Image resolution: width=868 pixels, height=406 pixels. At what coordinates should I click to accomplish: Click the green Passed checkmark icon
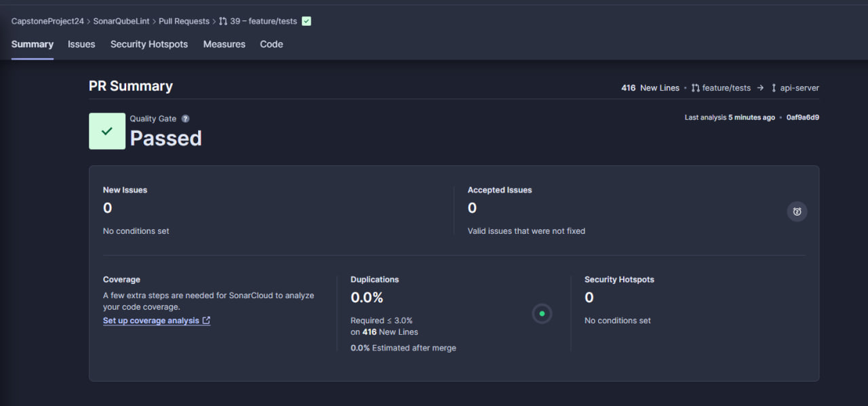pos(107,131)
